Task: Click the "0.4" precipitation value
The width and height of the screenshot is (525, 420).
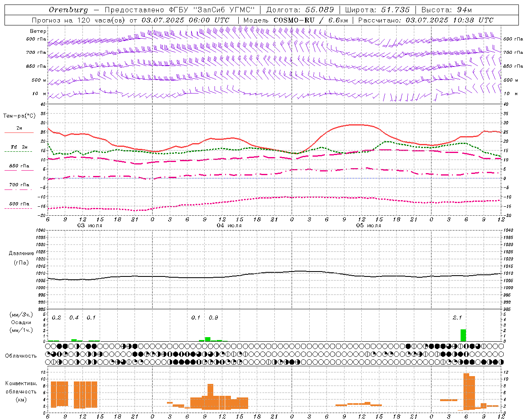Action: pos(74,318)
